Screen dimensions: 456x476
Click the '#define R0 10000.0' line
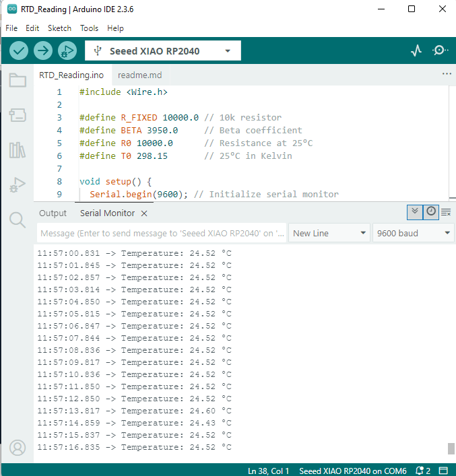point(126,143)
